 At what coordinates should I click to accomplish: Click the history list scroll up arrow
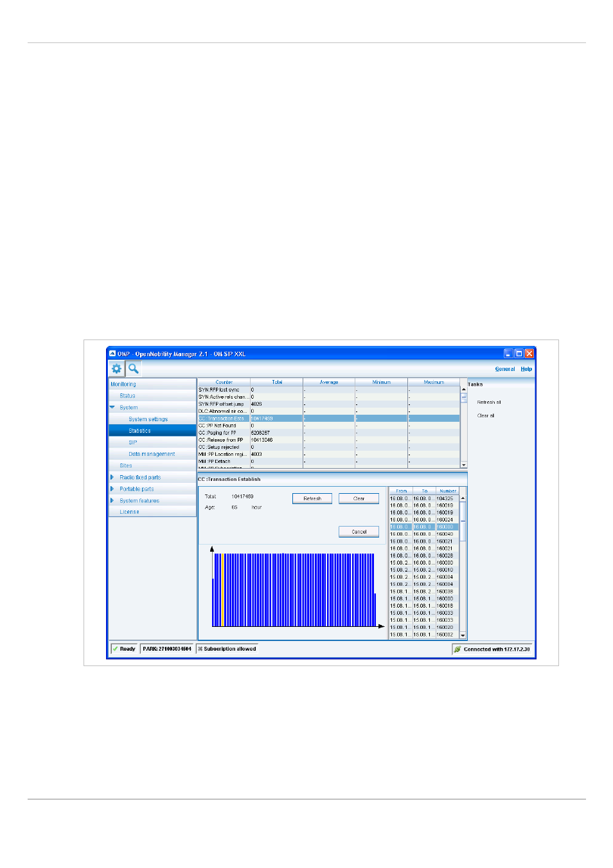tap(463, 498)
